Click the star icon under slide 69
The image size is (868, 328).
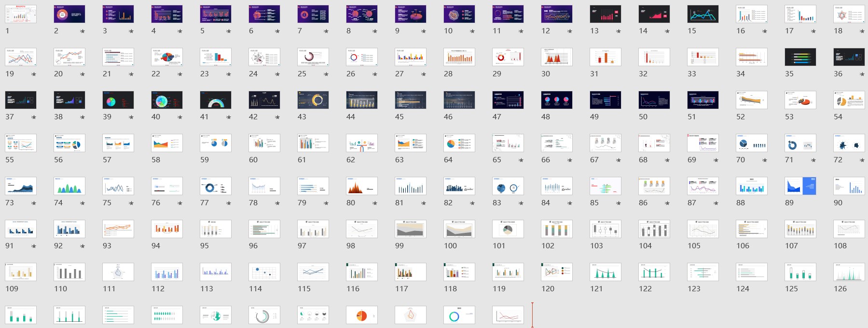(716, 160)
